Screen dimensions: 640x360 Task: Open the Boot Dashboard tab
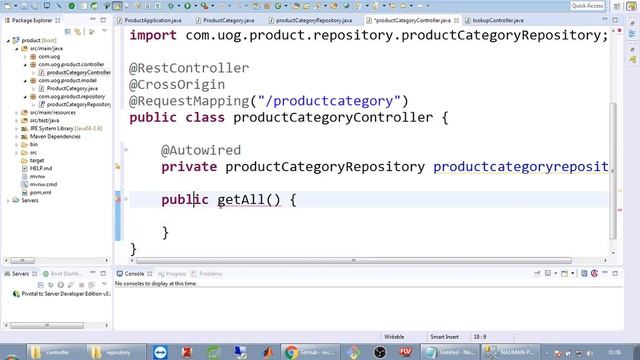click(62, 273)
